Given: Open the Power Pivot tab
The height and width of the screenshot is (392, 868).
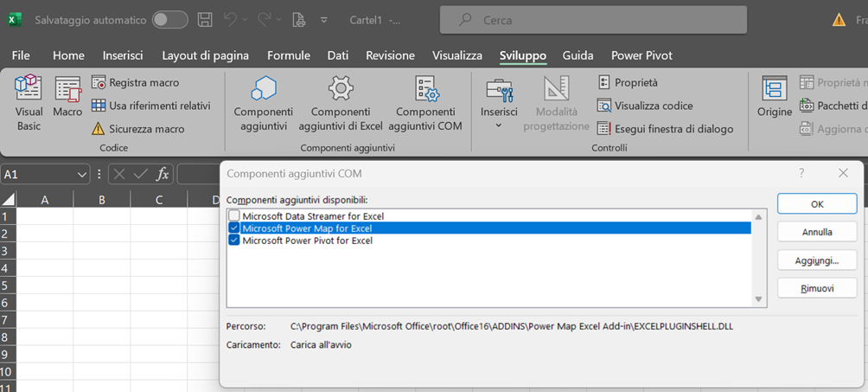Looking at the screenshot, I should tap(641, 55).
